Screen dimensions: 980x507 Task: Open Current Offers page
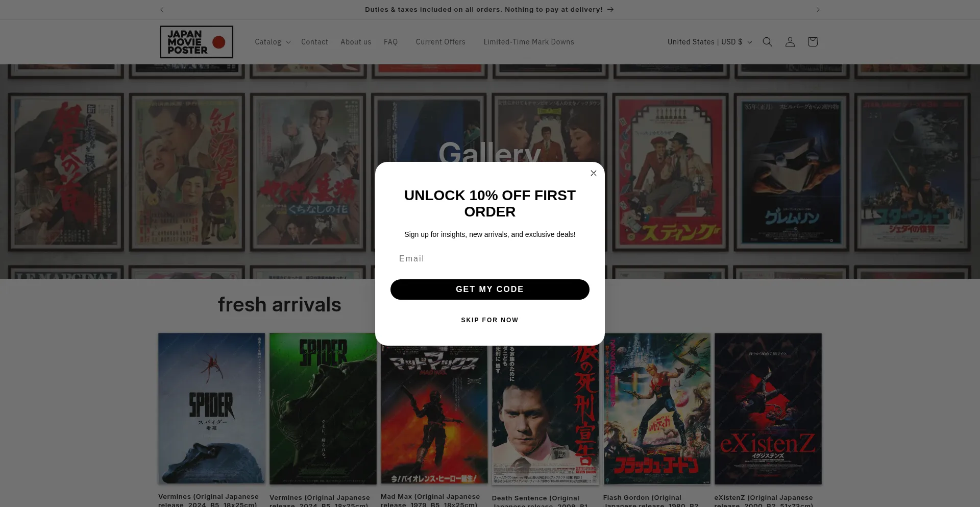(x=440, y=42)
